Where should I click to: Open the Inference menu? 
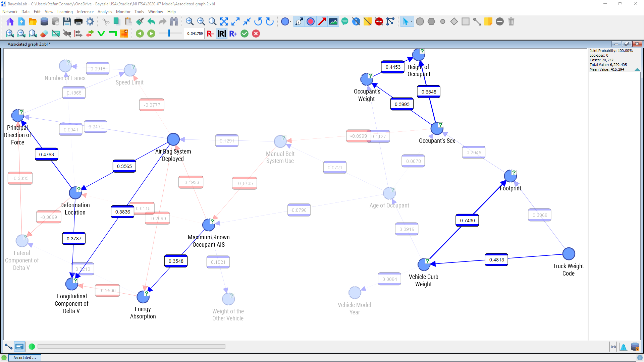(x=85, y=12)
